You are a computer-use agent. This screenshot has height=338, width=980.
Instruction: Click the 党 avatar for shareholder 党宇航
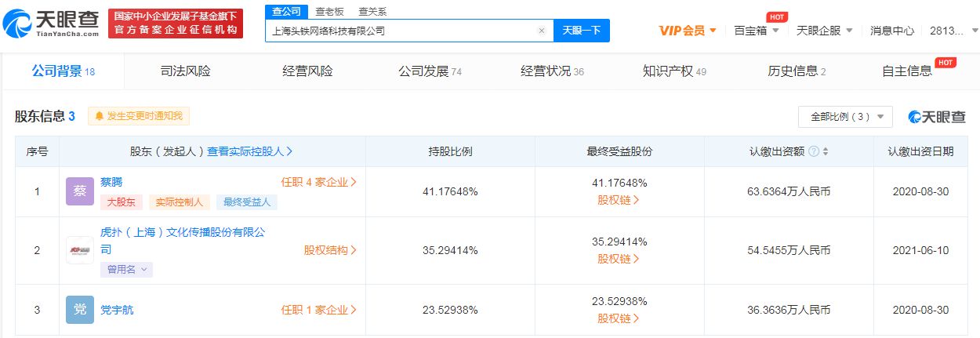pyautogui.click(x=80, y=310)
